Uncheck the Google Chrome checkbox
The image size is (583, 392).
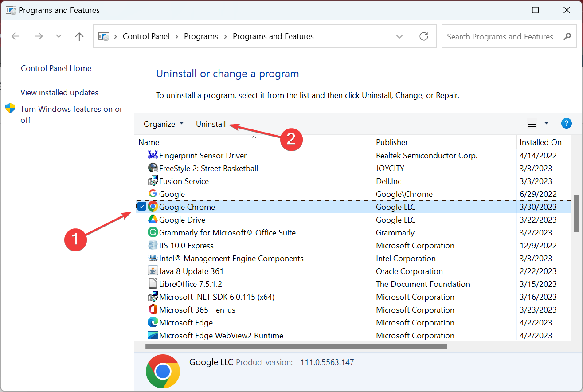(141, 207)
